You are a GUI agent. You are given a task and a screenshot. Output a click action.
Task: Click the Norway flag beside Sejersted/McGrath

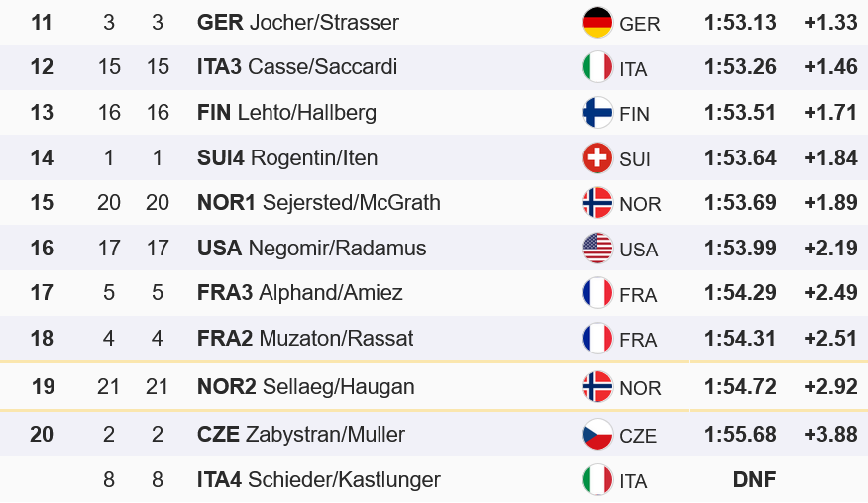pyautogui.click(x=597, y=203)
